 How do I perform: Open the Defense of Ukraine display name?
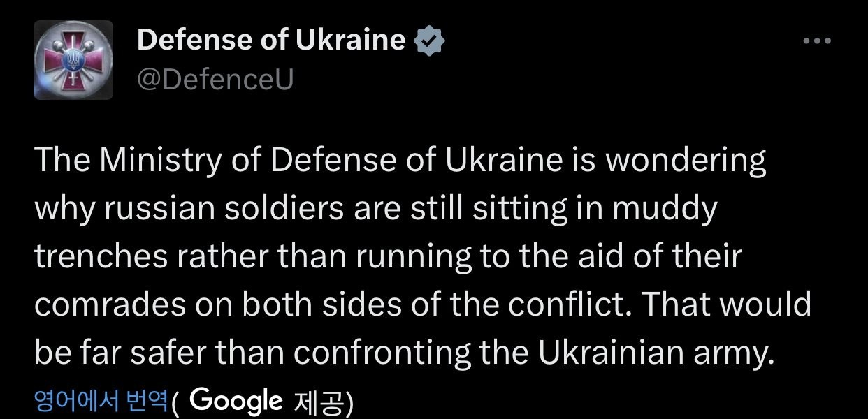click(x=271, y=41)
